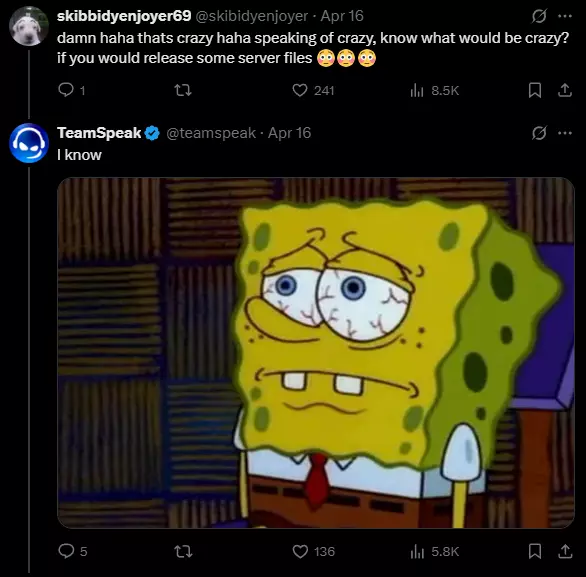Retweet skibbidyenjoyer69's post
The width and height of the screenshot is (586, 577).
click(183, 90)
